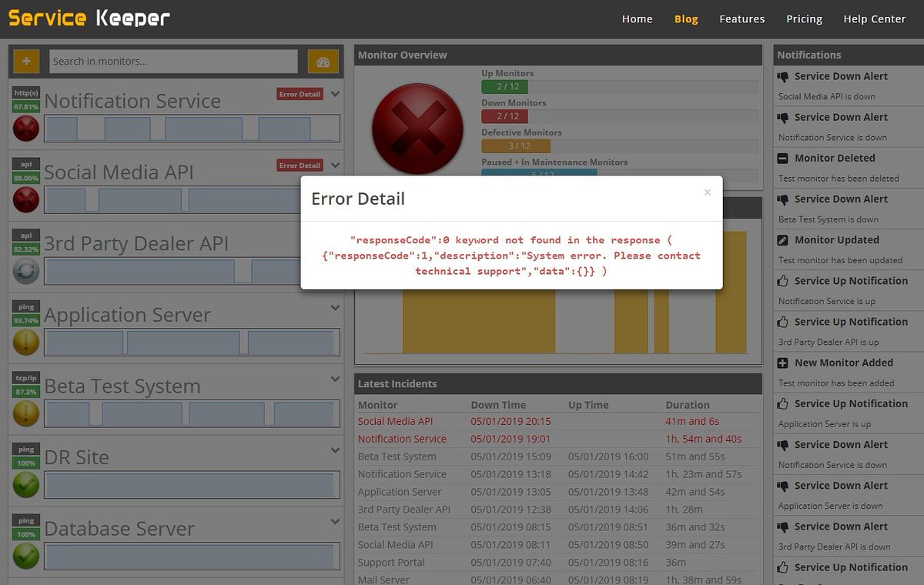Viewport: 924px width, 585px height.
Task: Click the 93.74% uptime badge
Action: [x=26, y=320]
